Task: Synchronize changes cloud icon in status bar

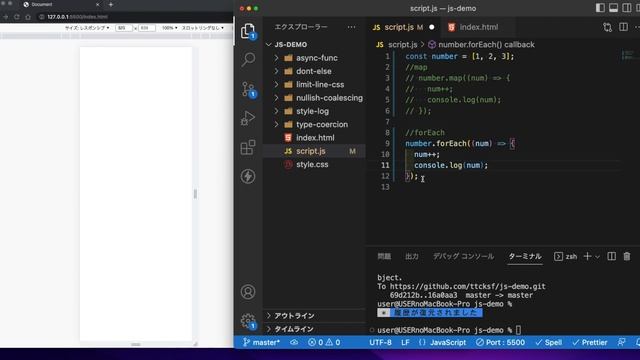Action: [x=294, y=342]
